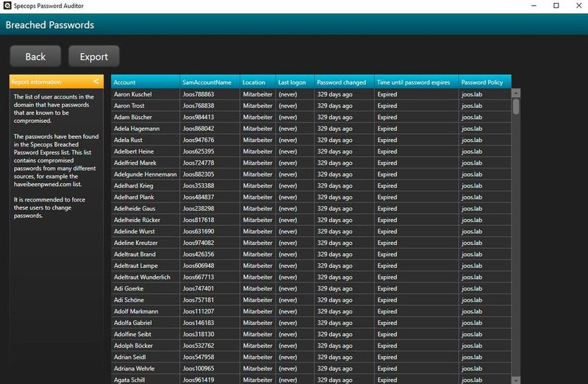
Task: Sort by SamAccountName column header
Action: point(209,82)
